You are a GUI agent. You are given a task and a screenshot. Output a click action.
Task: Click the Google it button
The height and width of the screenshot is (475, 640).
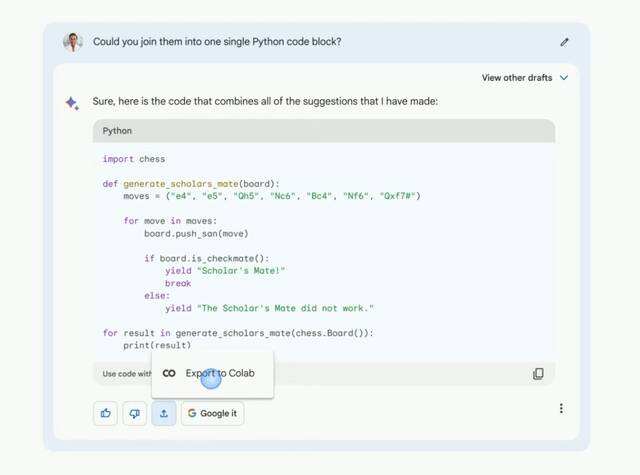coord(212,413)
